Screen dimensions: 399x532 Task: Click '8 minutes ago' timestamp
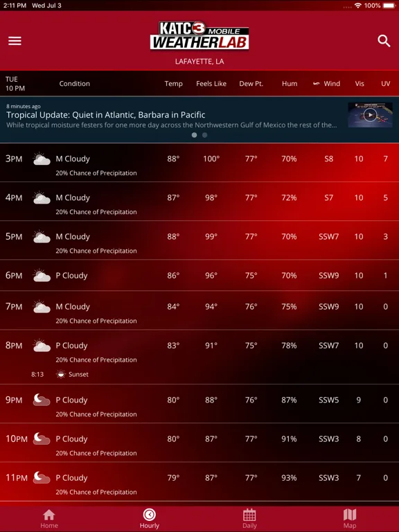point(24,106)
